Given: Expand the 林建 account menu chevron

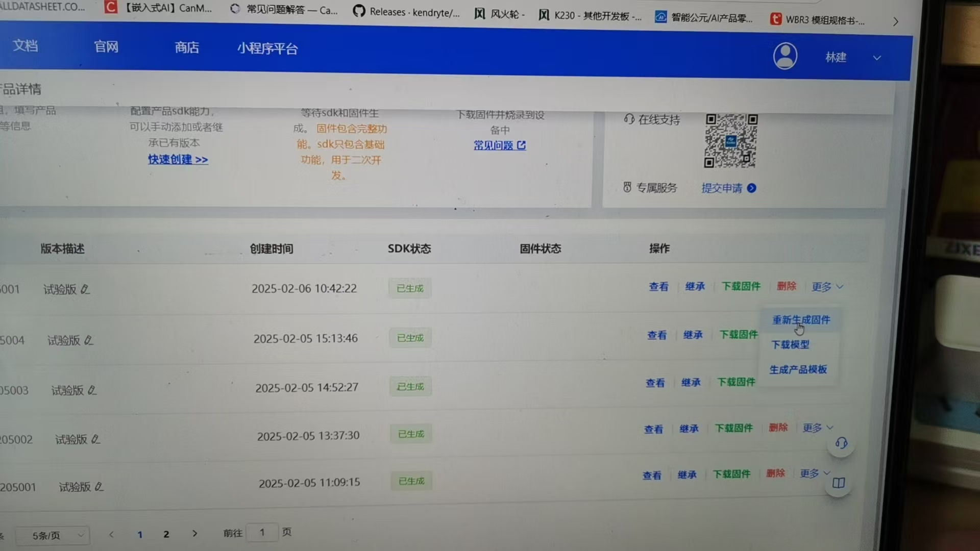Looking at the screenshot, I should click(876, 58).
